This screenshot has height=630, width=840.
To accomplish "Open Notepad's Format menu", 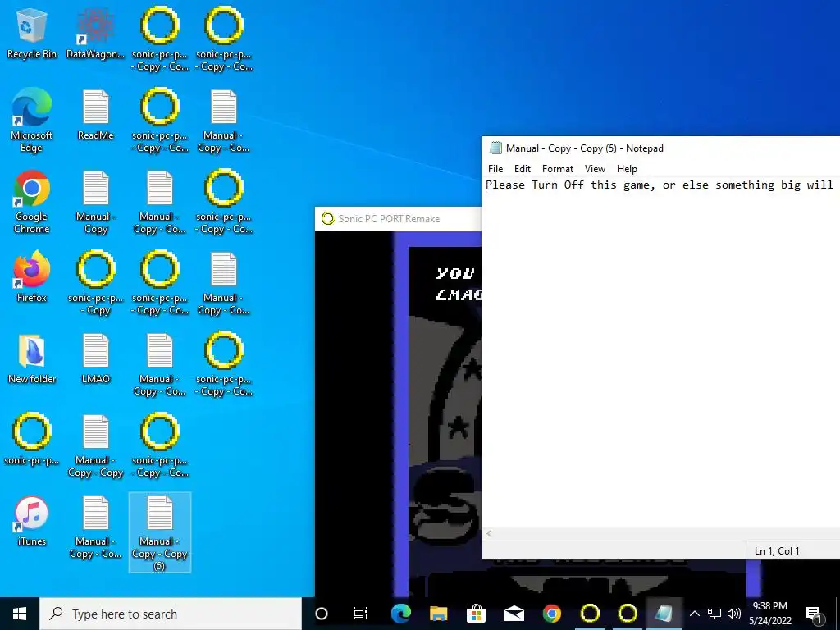I will click(558, 169).
